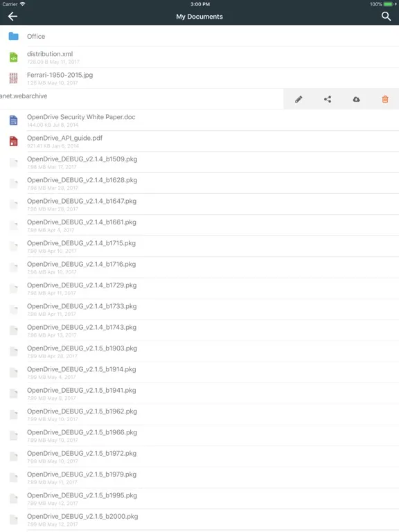The image size is (399, 532).
Task: Click file icon beside b1962.pkg
Action: coord(14,415)
